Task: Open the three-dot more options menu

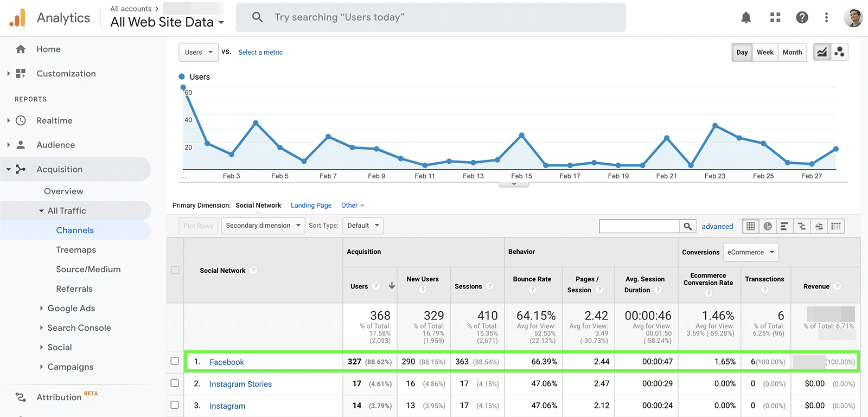Action: coord(826,18)
